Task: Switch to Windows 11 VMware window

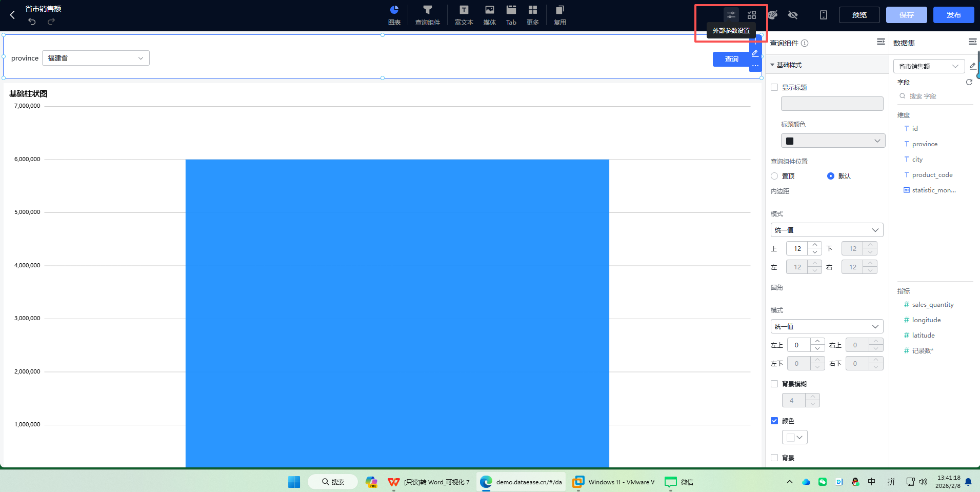Action: (x=614, y=482)
